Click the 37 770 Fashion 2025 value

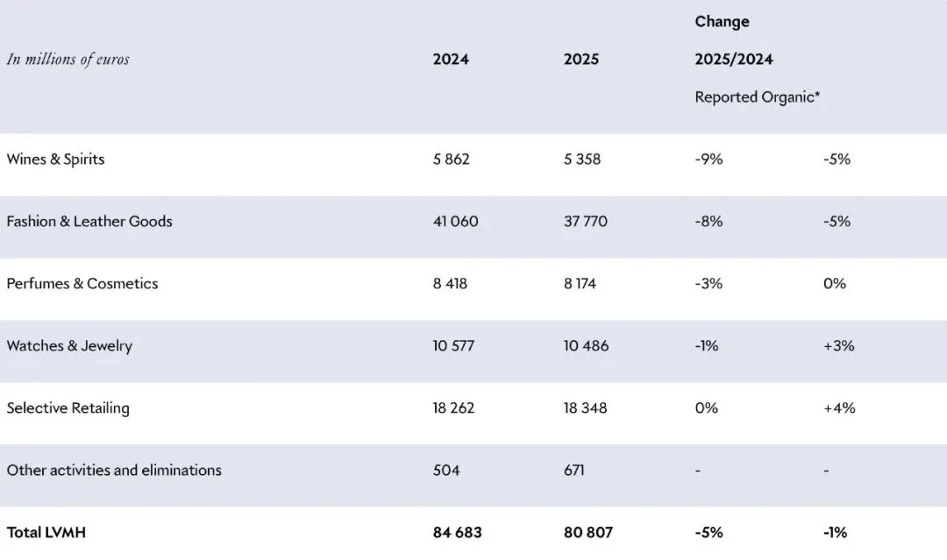pyautogui.click(x=586, y=222)
